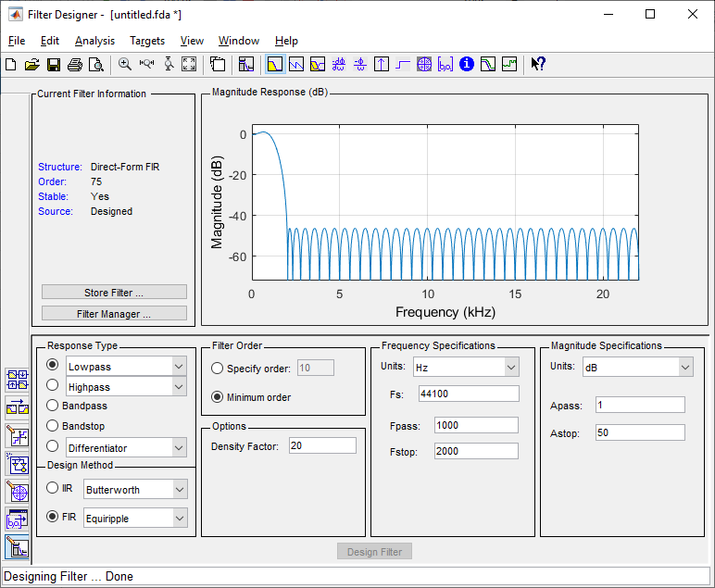Select the Bandpass response type
715x588 pixels.
tap(53, 406)
